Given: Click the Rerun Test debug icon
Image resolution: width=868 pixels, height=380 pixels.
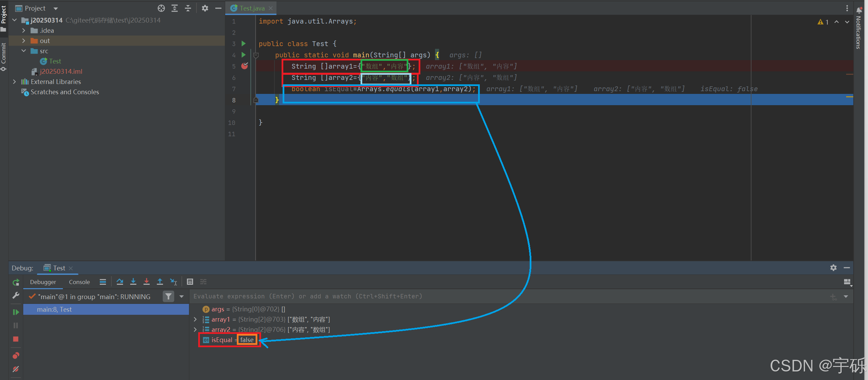Looking at the screenshot, I should point(16,282).
